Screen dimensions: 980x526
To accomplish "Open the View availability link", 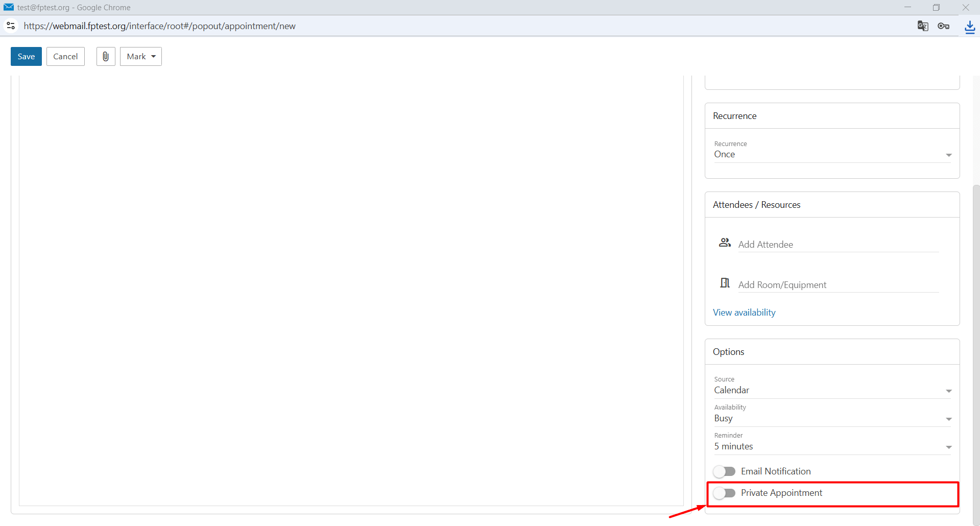I will click(744, 313).
